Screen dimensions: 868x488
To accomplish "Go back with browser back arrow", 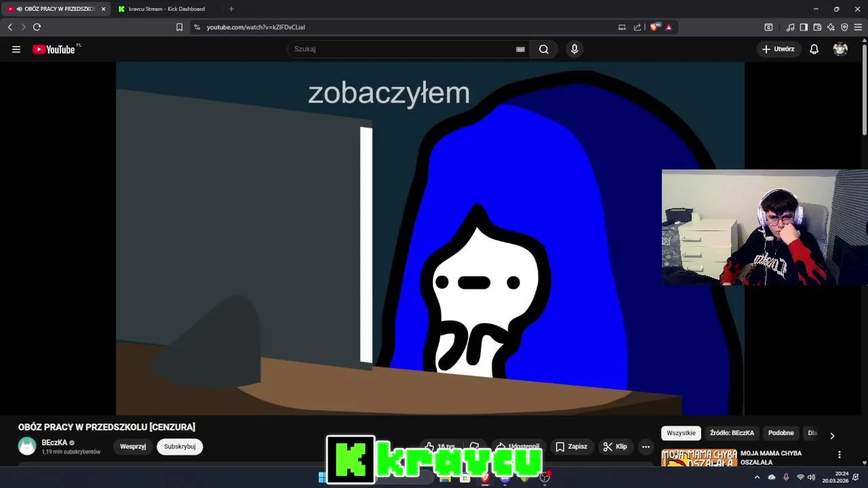I will [9, 27].
